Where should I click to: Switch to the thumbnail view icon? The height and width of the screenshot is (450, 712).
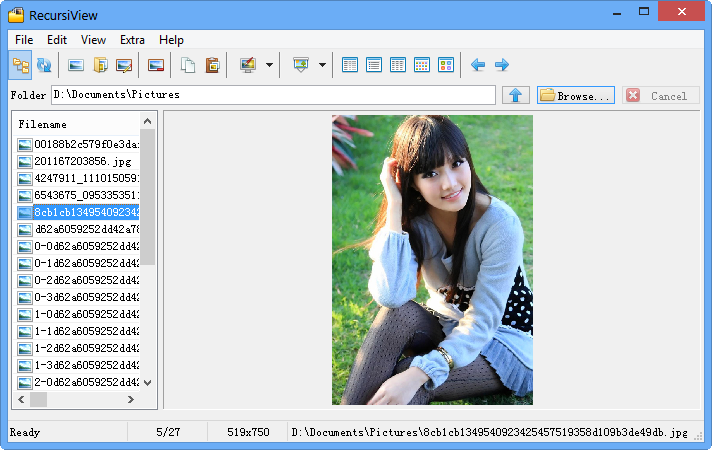pos(446,65)
